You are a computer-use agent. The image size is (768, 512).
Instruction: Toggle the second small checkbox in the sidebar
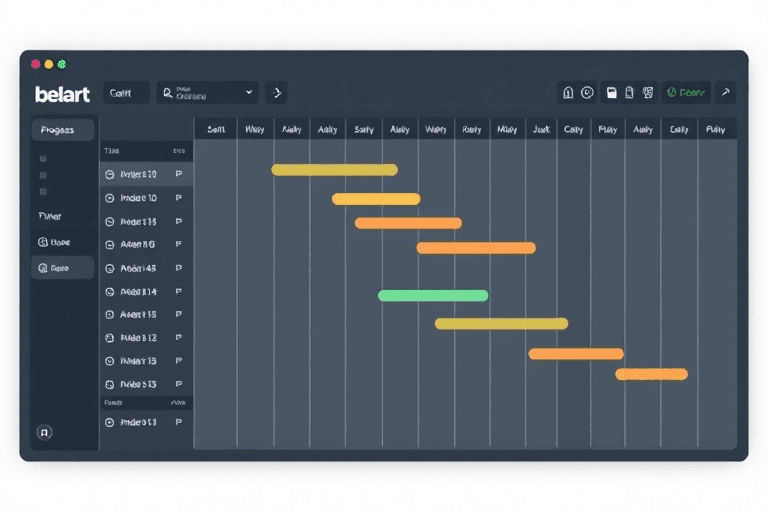[43, 175]
